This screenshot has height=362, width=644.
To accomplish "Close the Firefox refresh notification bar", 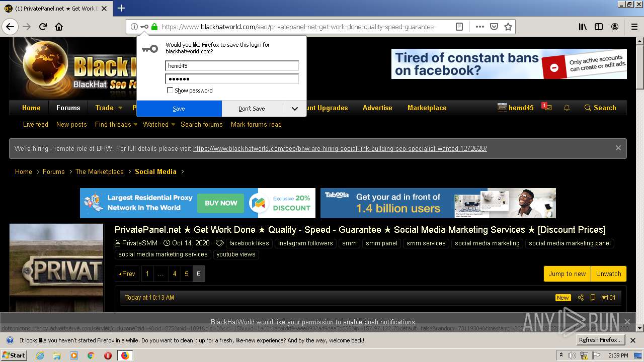I will tap(633, 340).
